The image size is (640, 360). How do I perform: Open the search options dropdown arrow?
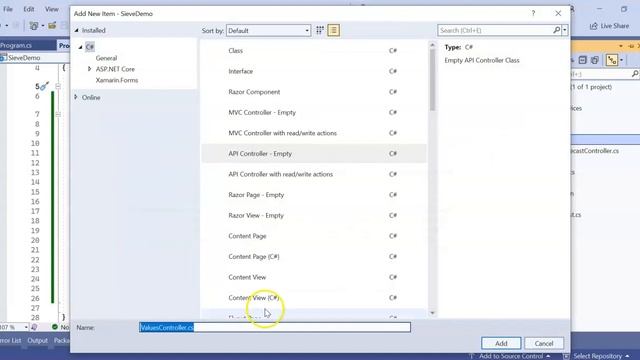click(x=565, y=30)
